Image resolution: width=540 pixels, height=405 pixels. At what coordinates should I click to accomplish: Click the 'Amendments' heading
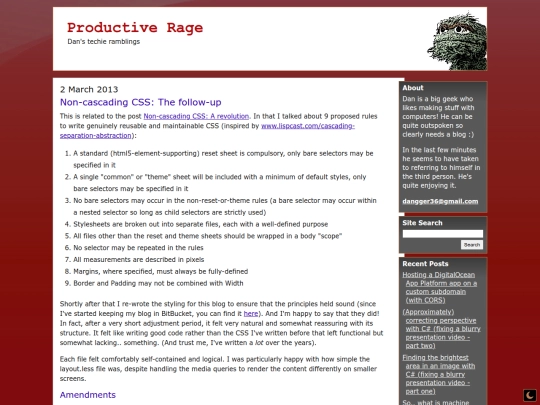point(88,395)
